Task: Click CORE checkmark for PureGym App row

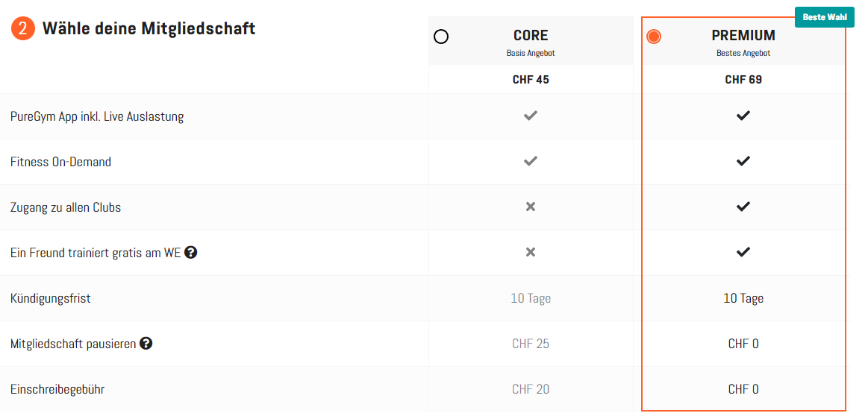Action: point(531,116)
